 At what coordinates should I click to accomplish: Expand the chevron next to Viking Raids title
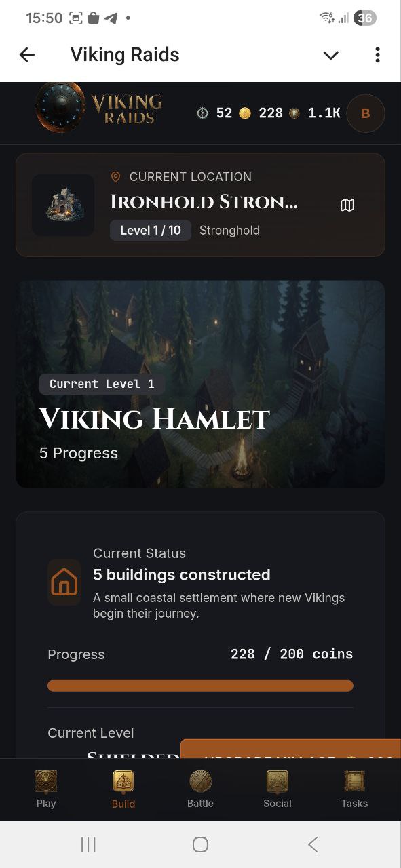pos(330,55)
